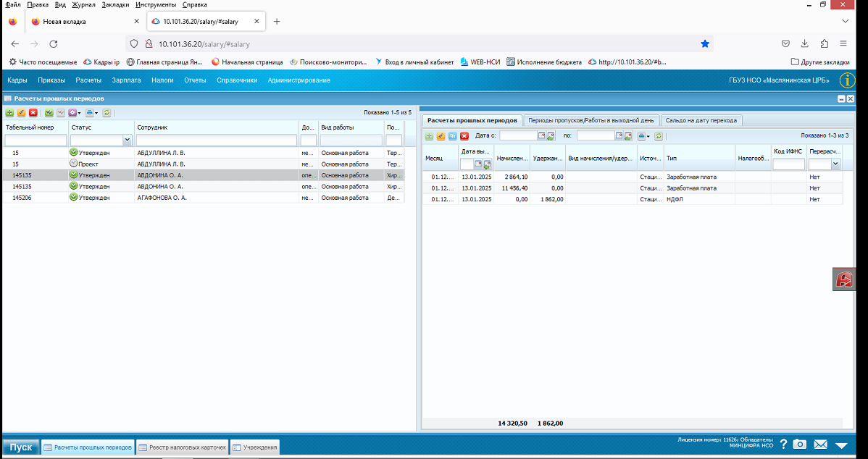Select 'Проект' row of АБДУЛЛИНА Л. В.

pyautogui.click(x=203, y=164)
